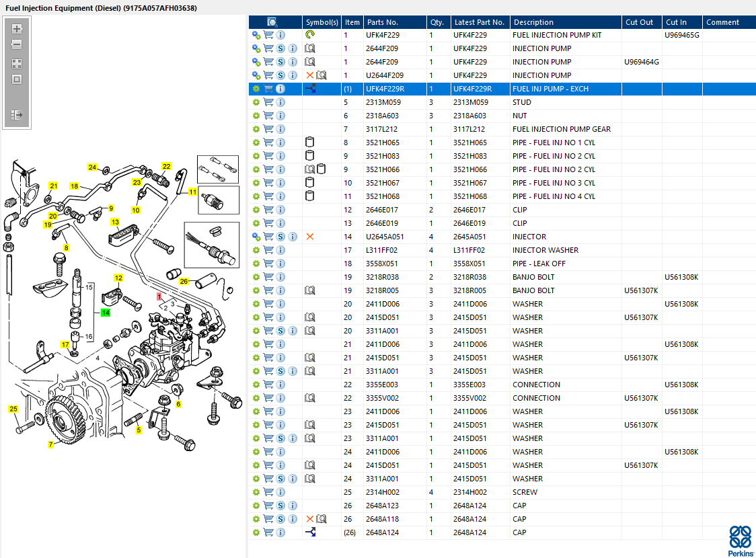Click supersession arrow symbol on UFK4F229R row
The image size is (756, 558).
pos(311,89)
